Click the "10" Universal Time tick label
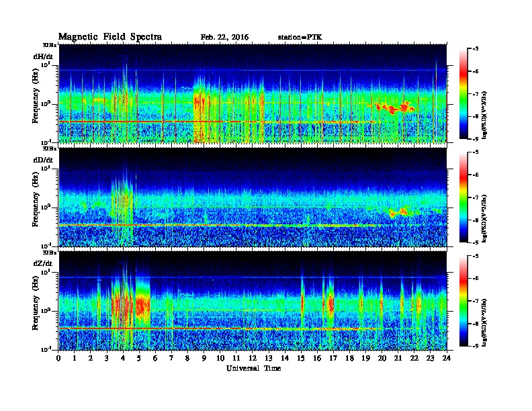Image resolution: width=532 pixels, height=411 pixels. [220, 358]
